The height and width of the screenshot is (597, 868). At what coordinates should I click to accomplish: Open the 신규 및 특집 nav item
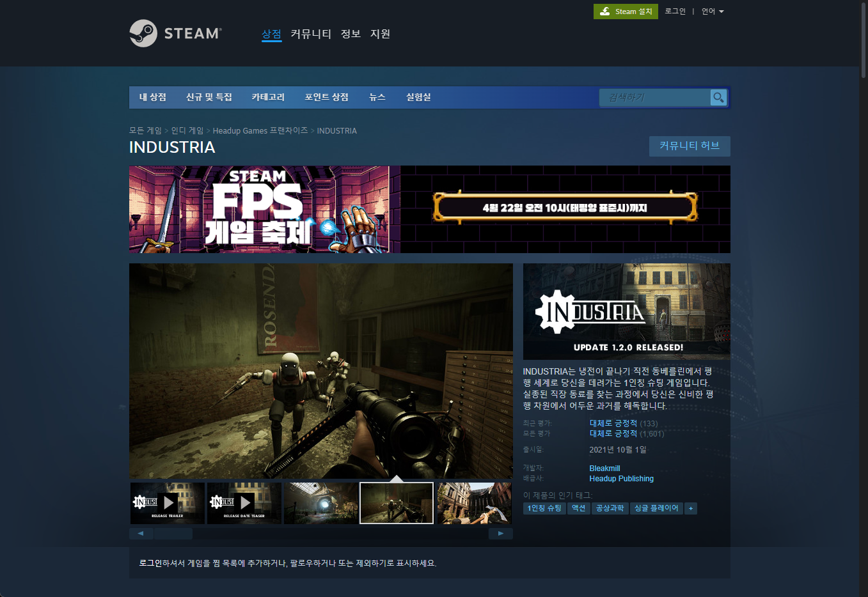click(x=209, y=97)
